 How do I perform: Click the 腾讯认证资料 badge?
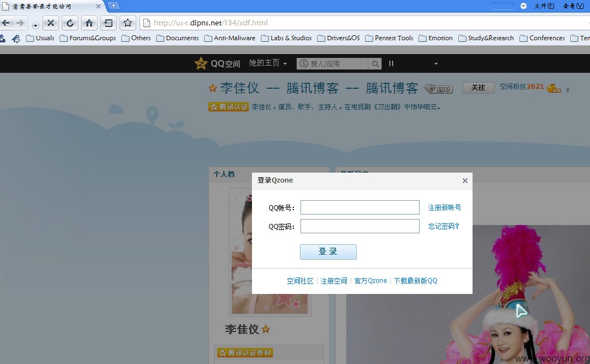245,353
